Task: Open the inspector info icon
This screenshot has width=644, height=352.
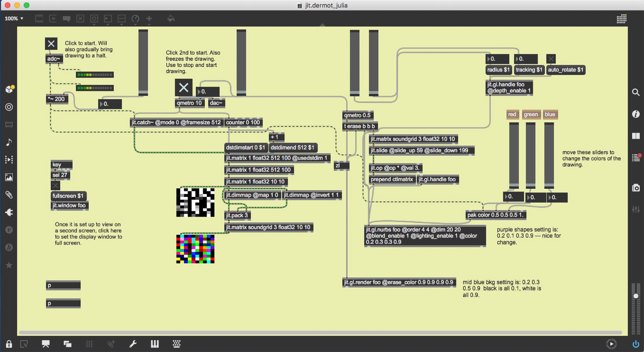Action: pos(635,114)
